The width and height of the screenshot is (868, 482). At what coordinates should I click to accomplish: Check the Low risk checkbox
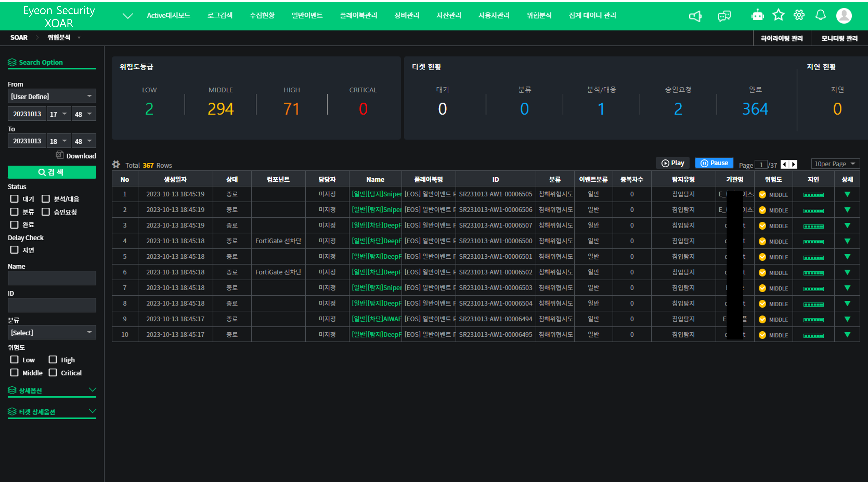pyautogui.click(x=14, y=360)
